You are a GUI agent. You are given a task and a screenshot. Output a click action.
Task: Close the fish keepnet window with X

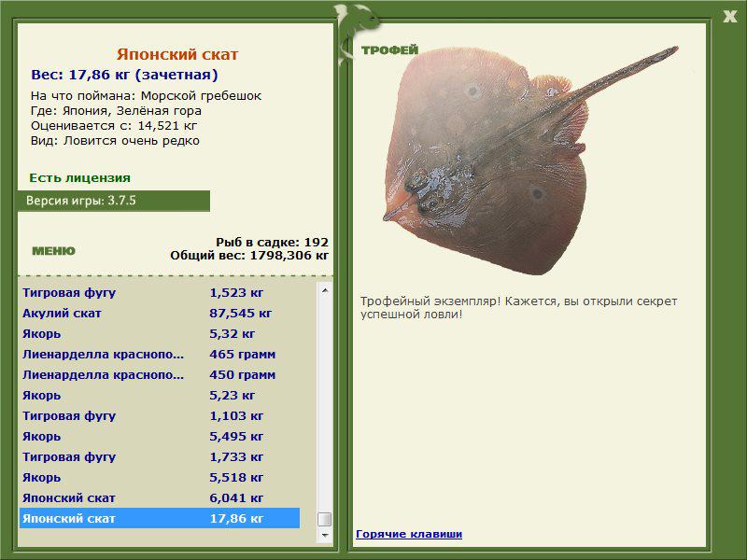pyautogui.click(x=729, y=17)
